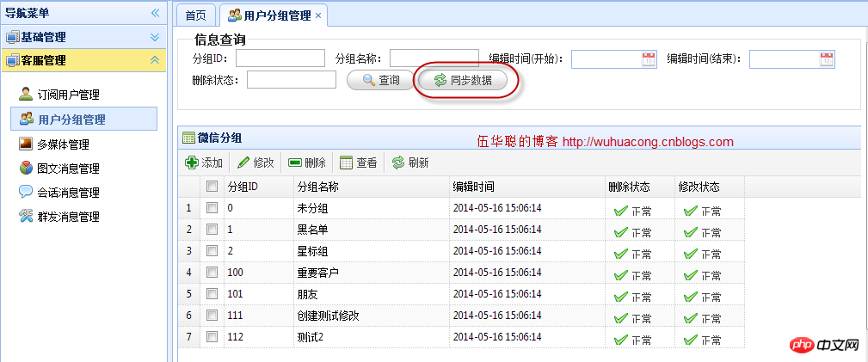Screen dimensions: 868x362
Task: Sort by 编辑时间 column header
Action: click(527, 187)
